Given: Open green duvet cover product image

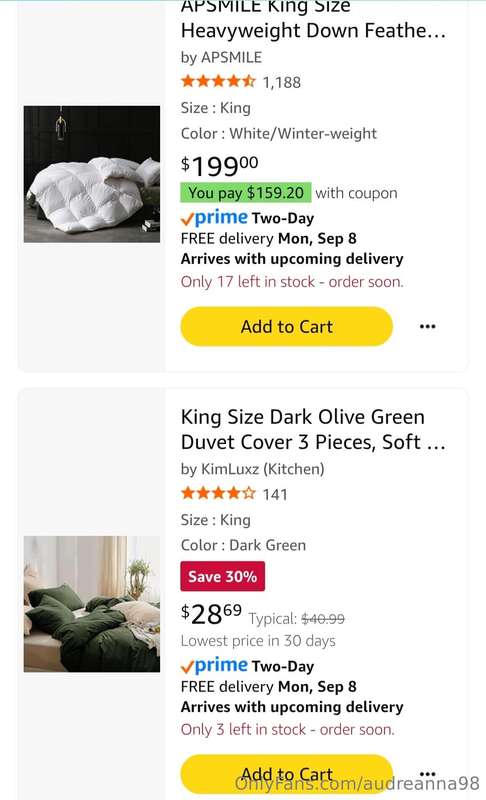Looking at the screenshot, I should [x=92, y=604].
